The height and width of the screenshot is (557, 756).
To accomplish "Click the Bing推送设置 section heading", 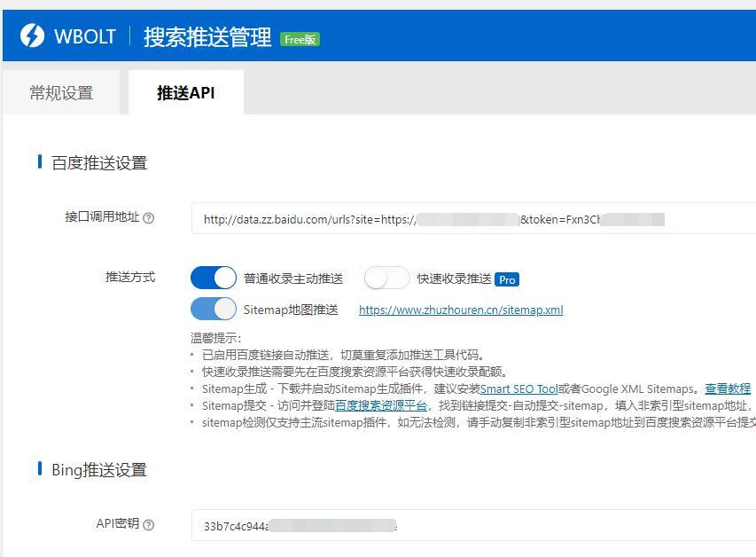I will point(99,470).
